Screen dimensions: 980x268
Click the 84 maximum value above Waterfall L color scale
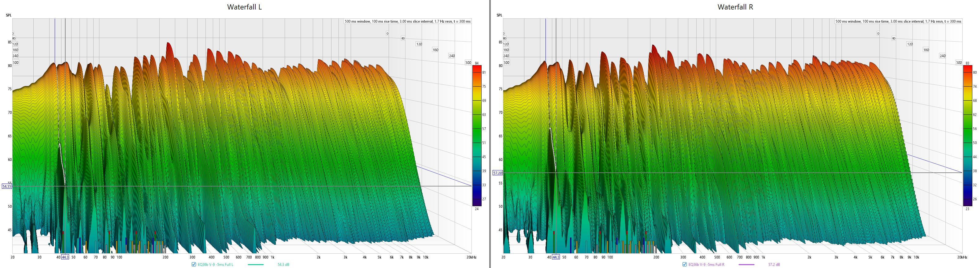click(x=477, y=63)
